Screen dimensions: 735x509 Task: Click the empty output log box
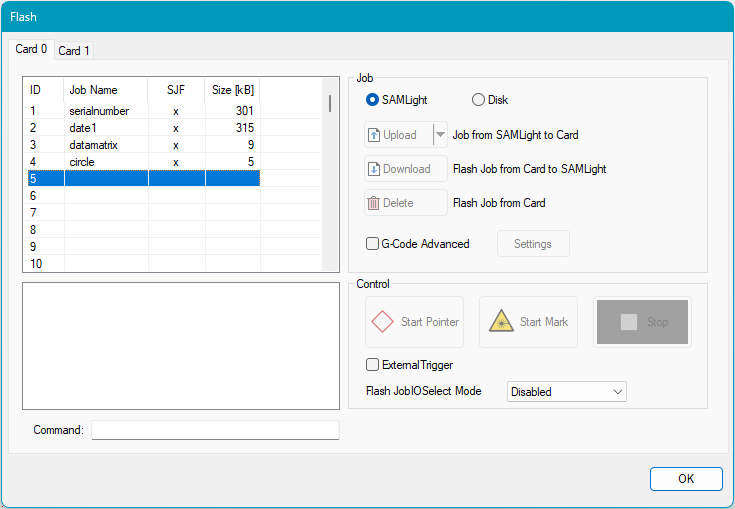(181, 346)
